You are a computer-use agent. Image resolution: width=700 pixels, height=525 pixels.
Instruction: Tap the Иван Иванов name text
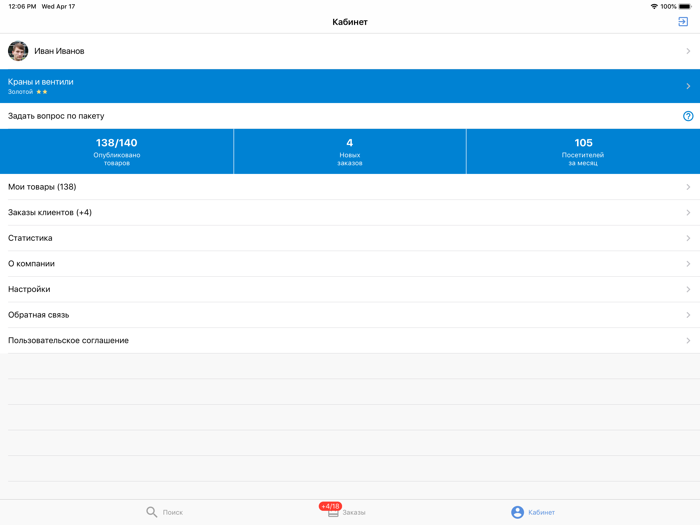click(59, 51)
